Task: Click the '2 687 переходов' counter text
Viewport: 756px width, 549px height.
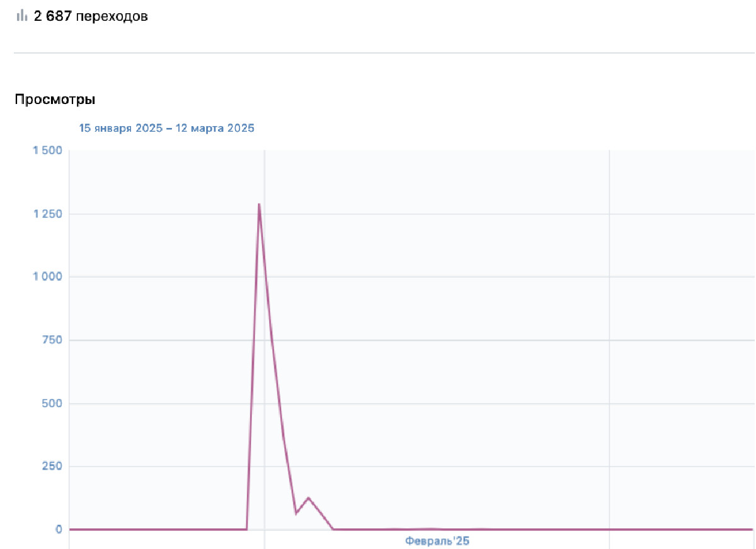Action: tap(91, 16)
